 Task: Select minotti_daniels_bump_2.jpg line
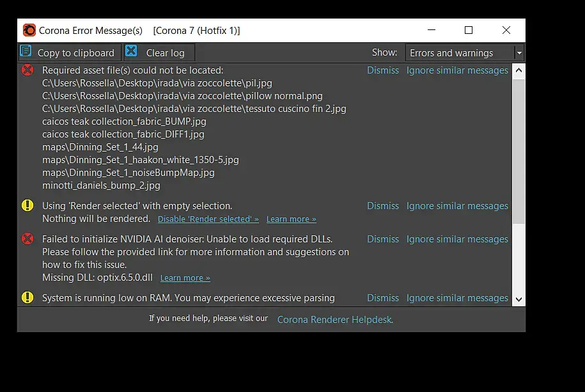pyautogui.click(x=101, y=185)
